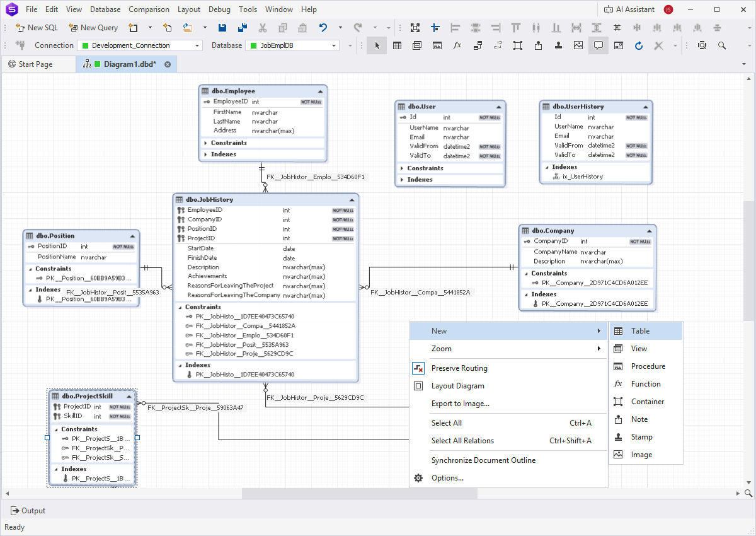The width and height of the screenshot is (756, 536).
Task: Choose Export to Image from context menu
Action: (508, 404)
